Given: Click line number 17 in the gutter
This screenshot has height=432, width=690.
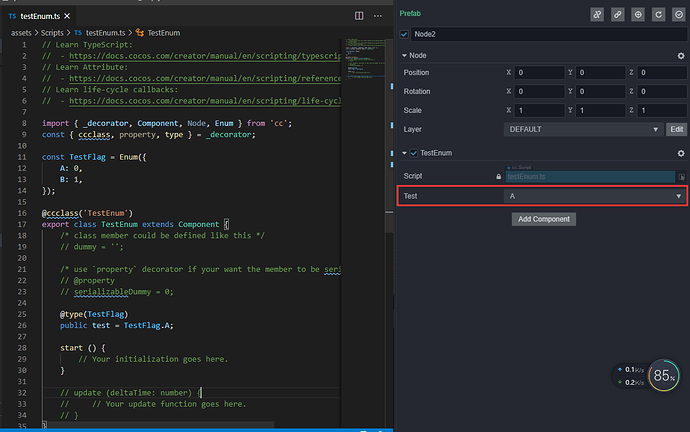Looking at the screenshot, I should pos(22,224).
